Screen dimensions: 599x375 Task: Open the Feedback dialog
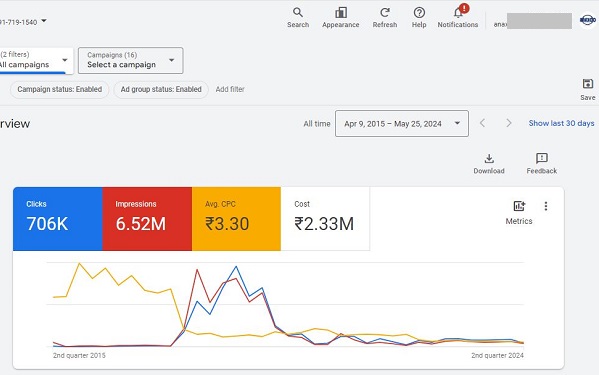[x=542, y=164]
